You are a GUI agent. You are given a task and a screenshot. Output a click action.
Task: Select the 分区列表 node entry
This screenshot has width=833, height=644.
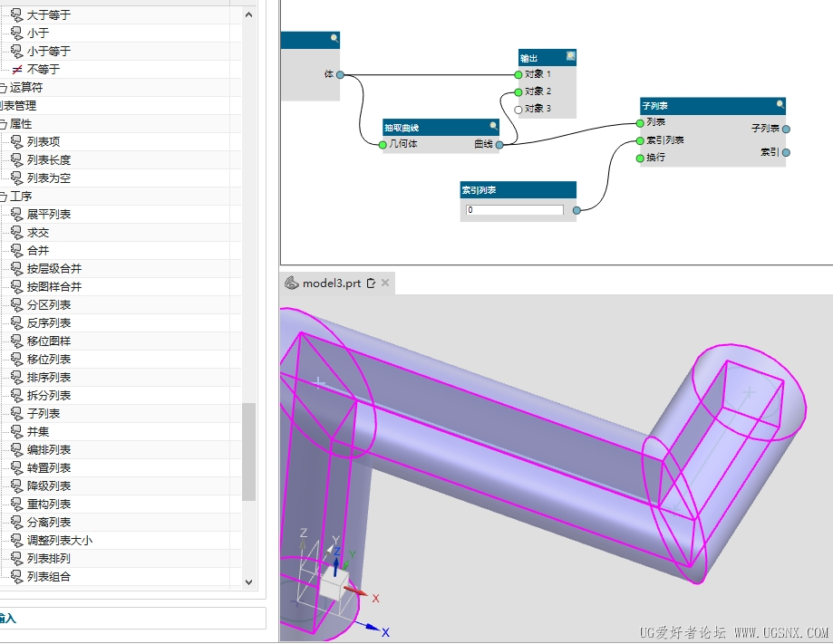(x=49, y=304)
